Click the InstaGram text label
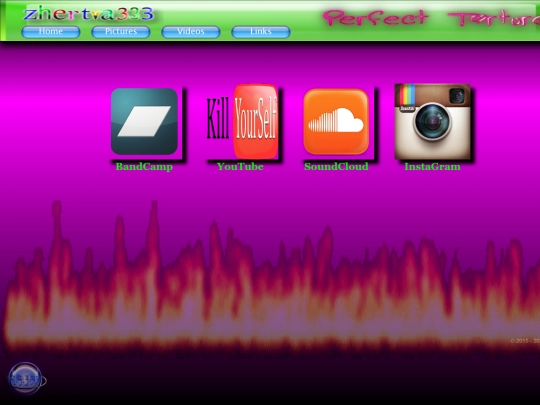Viewport: 540px width, 405px height. pyautogui.click(x=432, y=167)
